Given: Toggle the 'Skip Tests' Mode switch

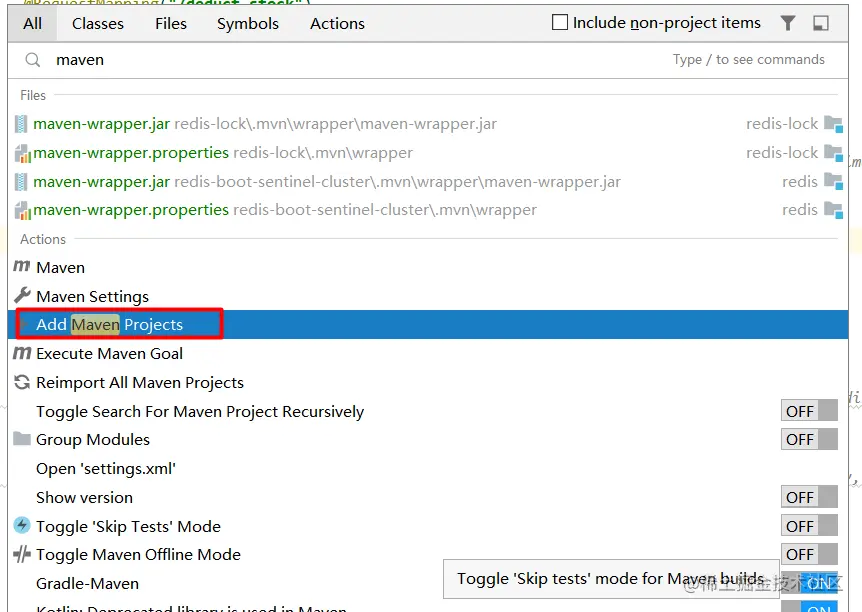Looking at the screenshot, I should click(x=809, y=526).
